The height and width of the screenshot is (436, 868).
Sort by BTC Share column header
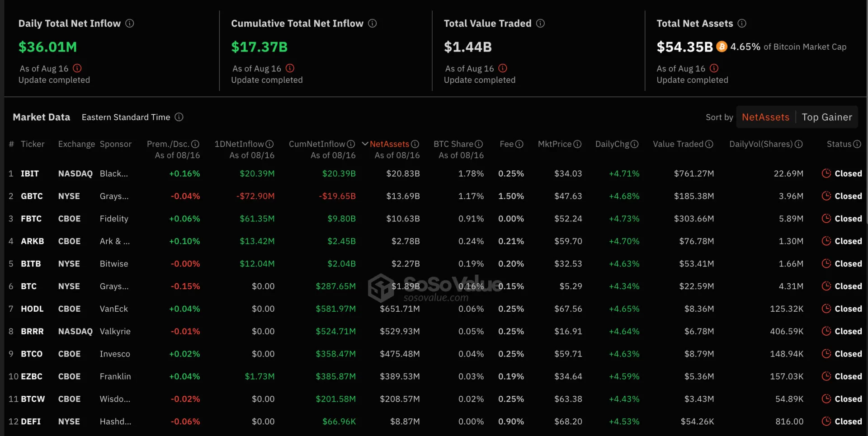[453, 144]
